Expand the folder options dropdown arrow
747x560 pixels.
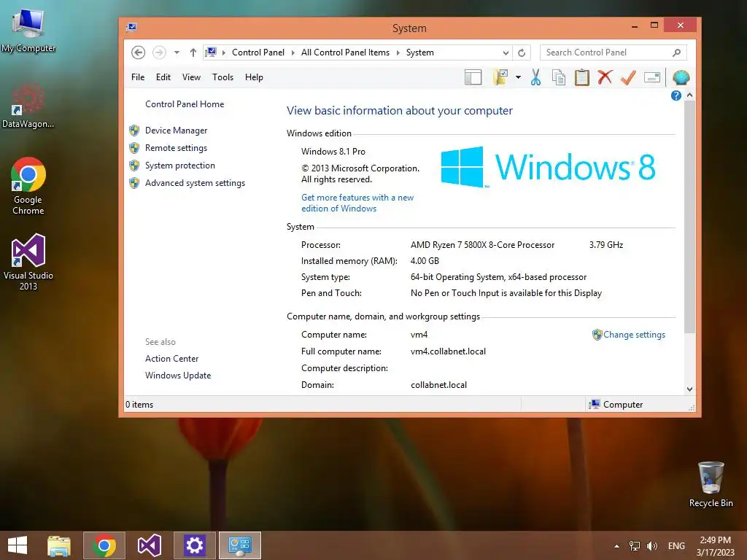(518, 77)
